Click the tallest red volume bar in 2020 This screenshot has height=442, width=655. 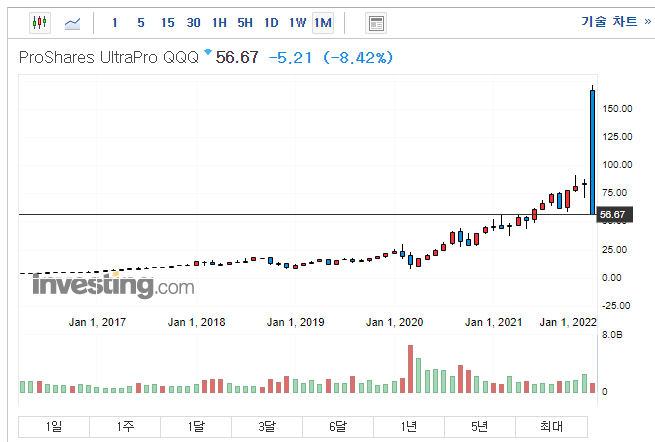pos(410,369)
